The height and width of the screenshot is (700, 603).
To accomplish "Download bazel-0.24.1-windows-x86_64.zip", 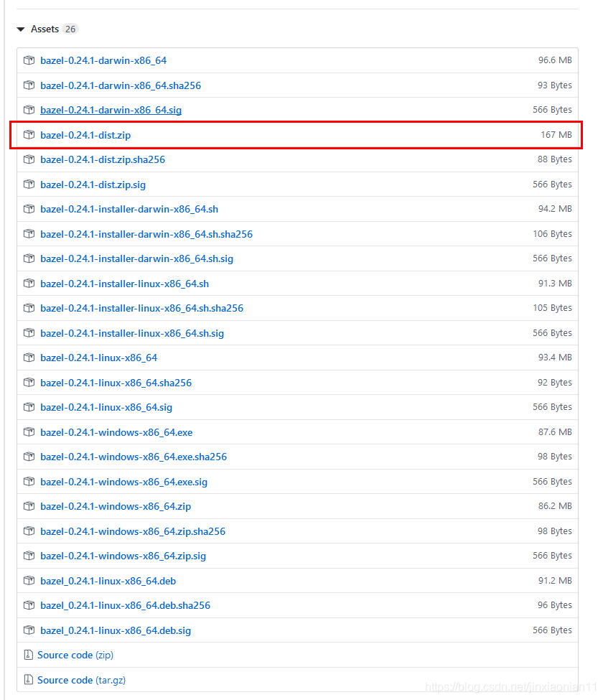I will pyautogui.click(x=116, y=506).
